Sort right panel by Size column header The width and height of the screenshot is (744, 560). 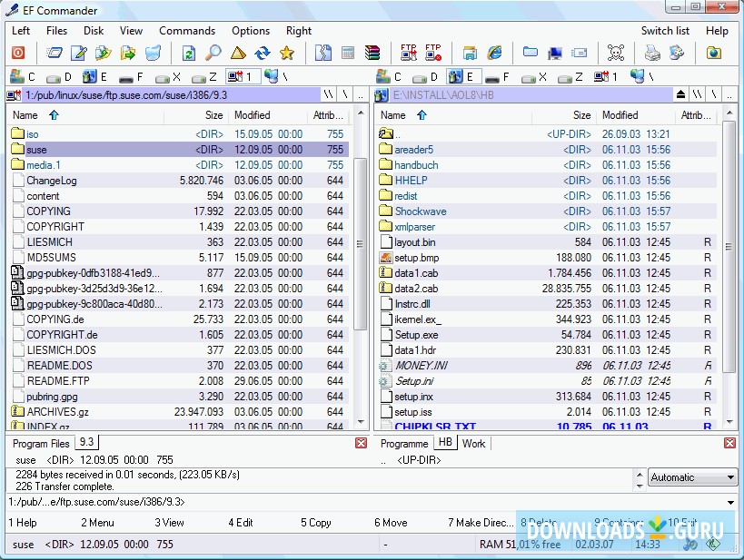pos(581,115)
